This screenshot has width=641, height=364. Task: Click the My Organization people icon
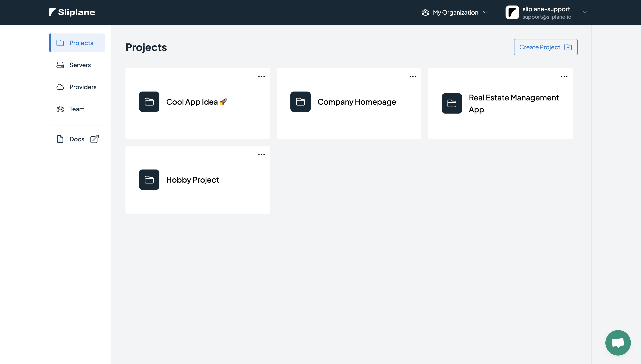[x=425, y=12]
